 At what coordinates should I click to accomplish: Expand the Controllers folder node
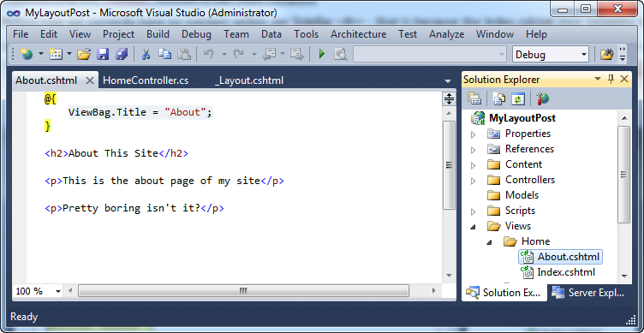coord(473,180)
